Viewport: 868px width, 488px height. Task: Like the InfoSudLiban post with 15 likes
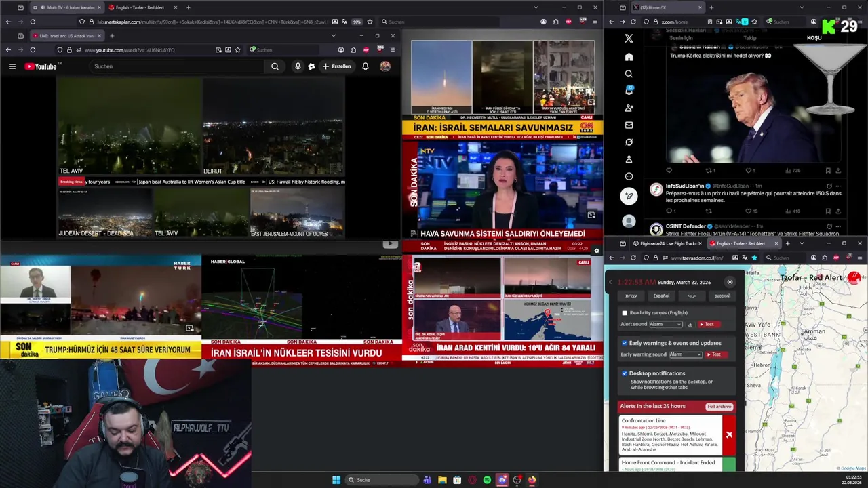coord(751,211)
